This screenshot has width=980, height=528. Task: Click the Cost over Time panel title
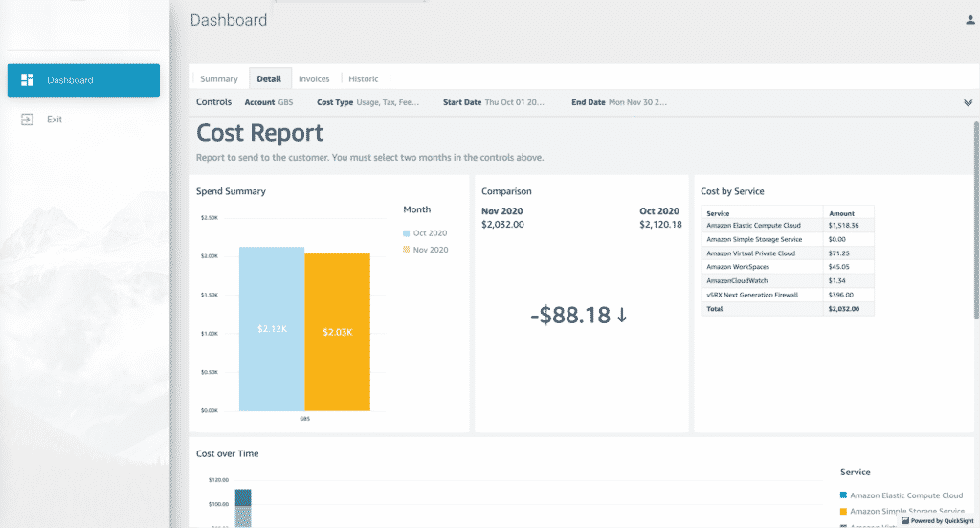pos(227,453)
